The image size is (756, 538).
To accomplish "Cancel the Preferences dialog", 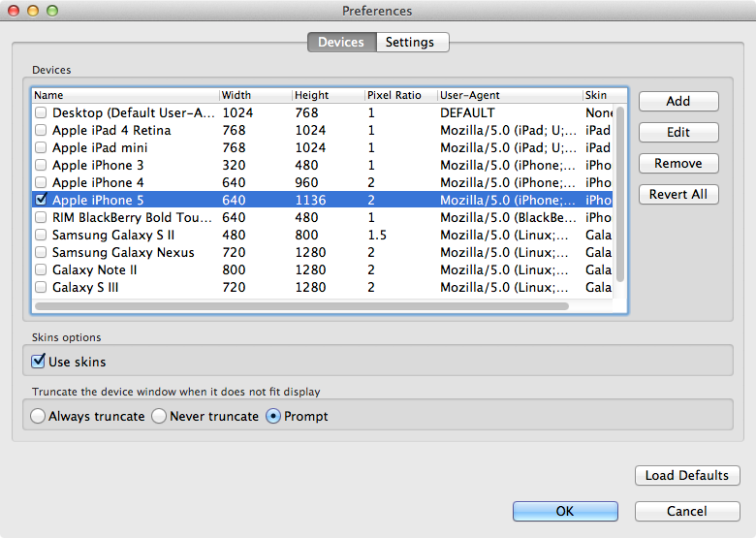I will tap(687, 511).
